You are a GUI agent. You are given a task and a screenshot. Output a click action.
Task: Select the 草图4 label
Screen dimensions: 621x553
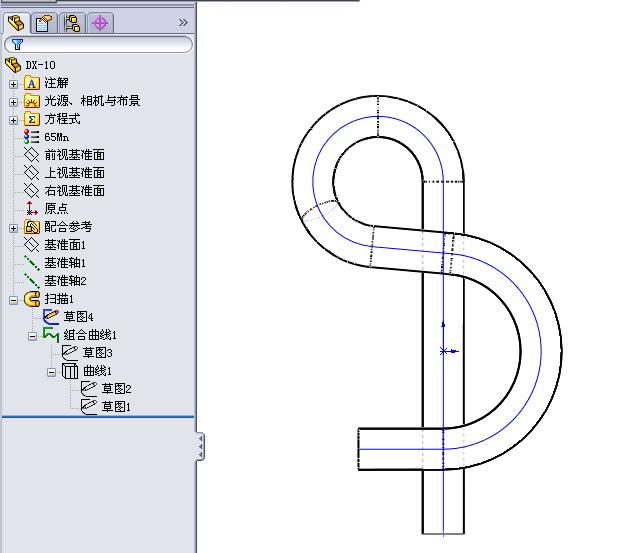[78, 317]
